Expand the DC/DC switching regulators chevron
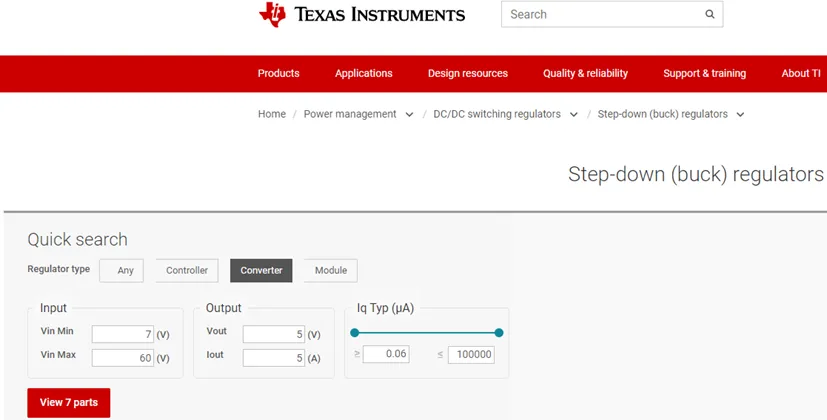 click(x=574, y=114)
